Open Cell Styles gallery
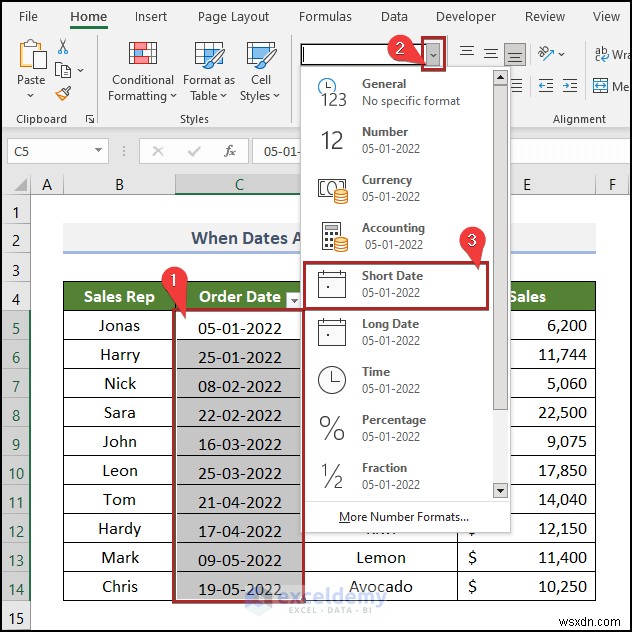Image resolution: width=632 pixels, height=632 pixels. (x=260, y=72)
